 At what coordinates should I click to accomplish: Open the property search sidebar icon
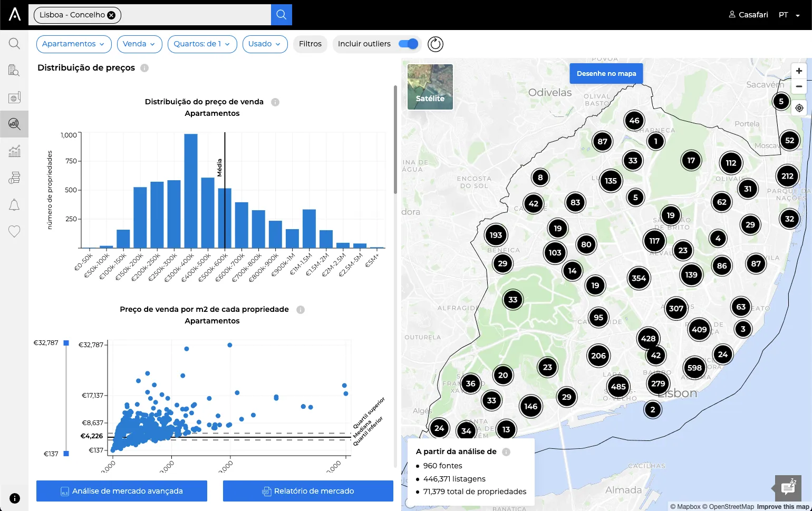[14, 70]
